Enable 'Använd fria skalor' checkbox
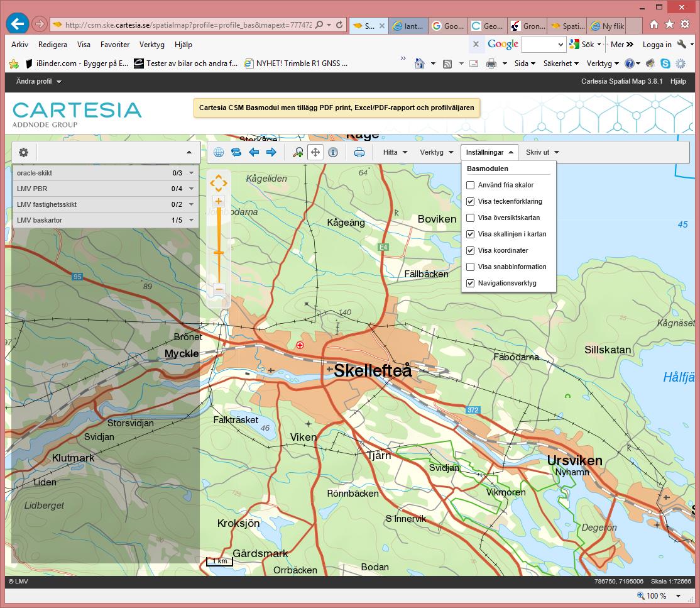The image size is (700, 608). click(470, 185)
